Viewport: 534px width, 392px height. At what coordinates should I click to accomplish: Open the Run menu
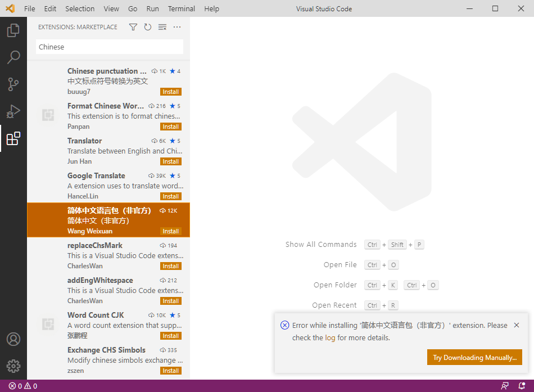152,9
